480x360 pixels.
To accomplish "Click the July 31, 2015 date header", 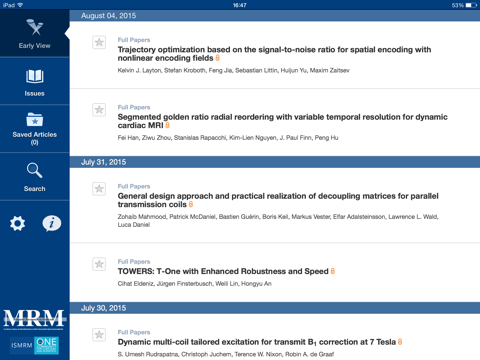I will [x=275, y=162].
